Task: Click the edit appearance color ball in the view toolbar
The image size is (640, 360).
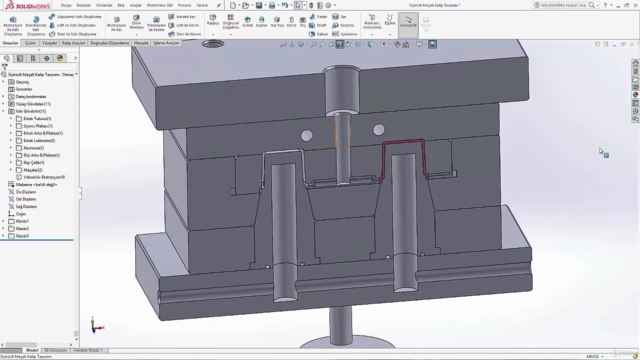Action: 397,44
